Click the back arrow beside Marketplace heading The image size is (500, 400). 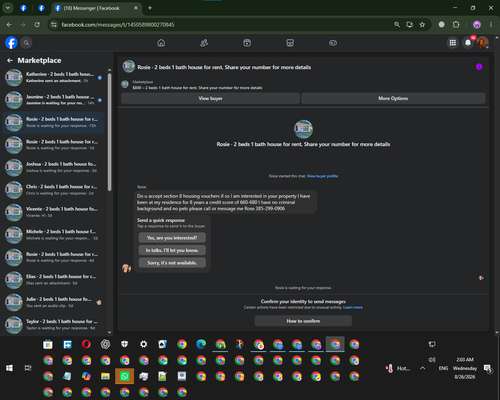tap(10, 60)
